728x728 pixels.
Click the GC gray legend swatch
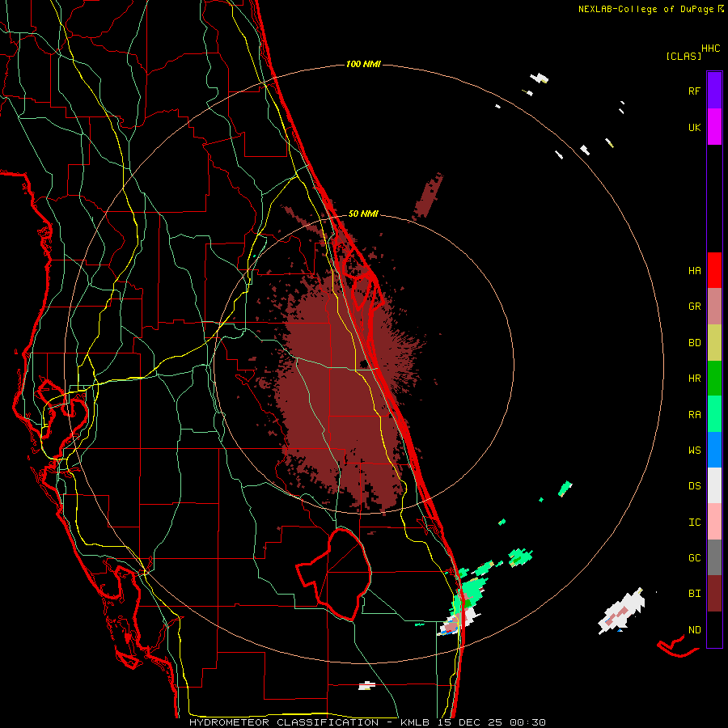(714, 557)
